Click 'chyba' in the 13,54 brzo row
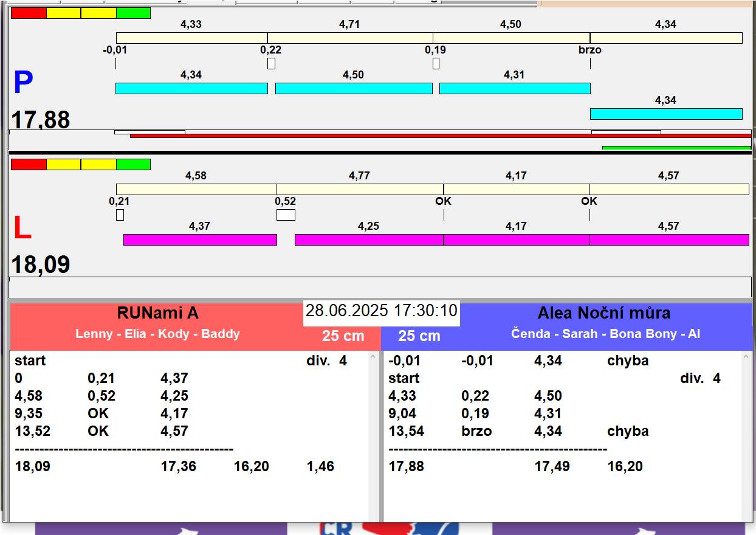Screen dimensions: 756x535 point(628,431)
